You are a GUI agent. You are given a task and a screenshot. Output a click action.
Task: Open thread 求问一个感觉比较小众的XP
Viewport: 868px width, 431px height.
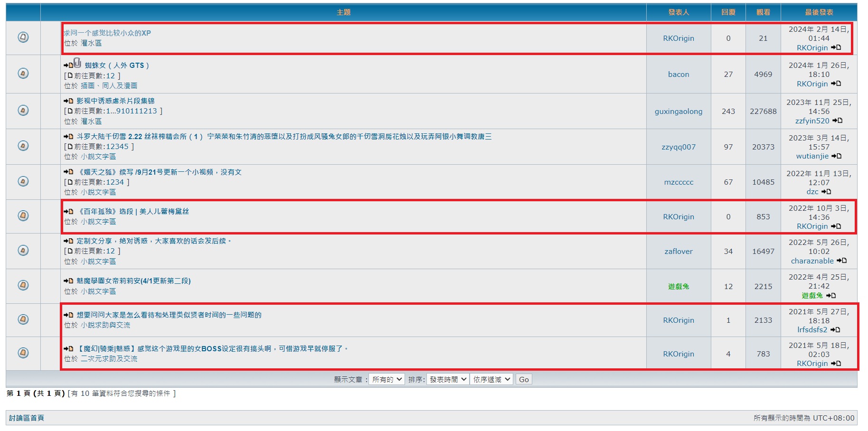pos(107,33)
